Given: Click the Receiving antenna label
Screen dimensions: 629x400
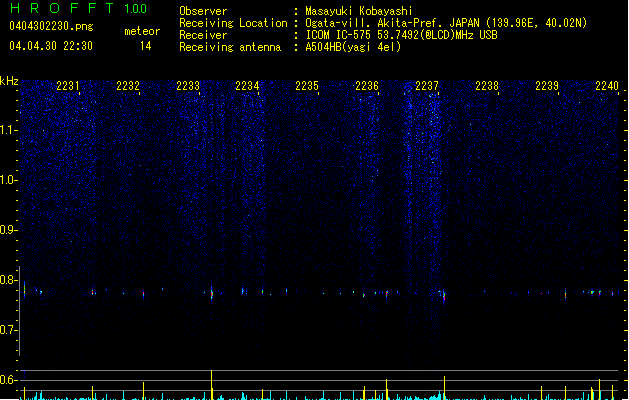Looking at the screenshot, I should (230, 47).
